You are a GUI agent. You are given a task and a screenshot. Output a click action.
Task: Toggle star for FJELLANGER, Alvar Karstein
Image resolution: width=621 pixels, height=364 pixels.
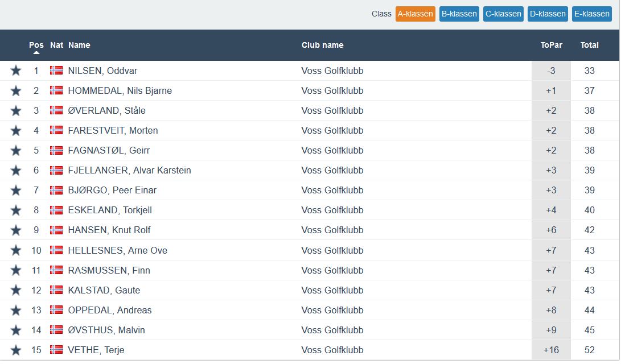pyautogui.click(x=16, y=170)
